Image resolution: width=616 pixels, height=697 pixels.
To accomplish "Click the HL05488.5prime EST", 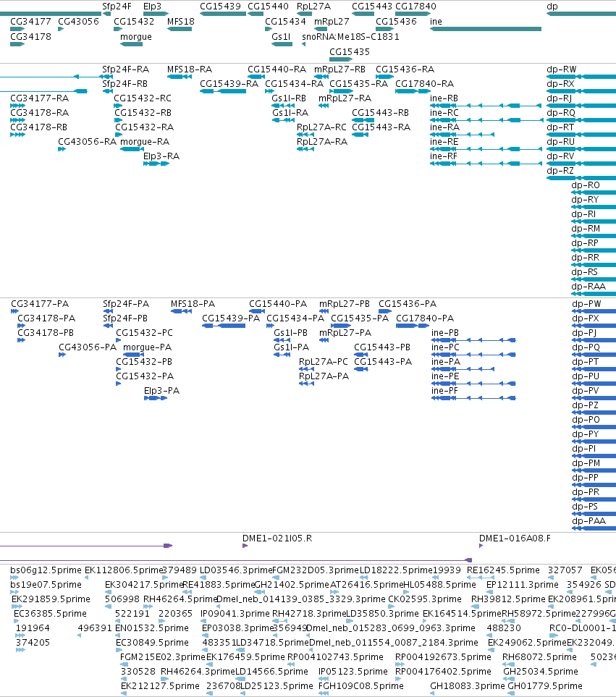I will click(406, 592).
